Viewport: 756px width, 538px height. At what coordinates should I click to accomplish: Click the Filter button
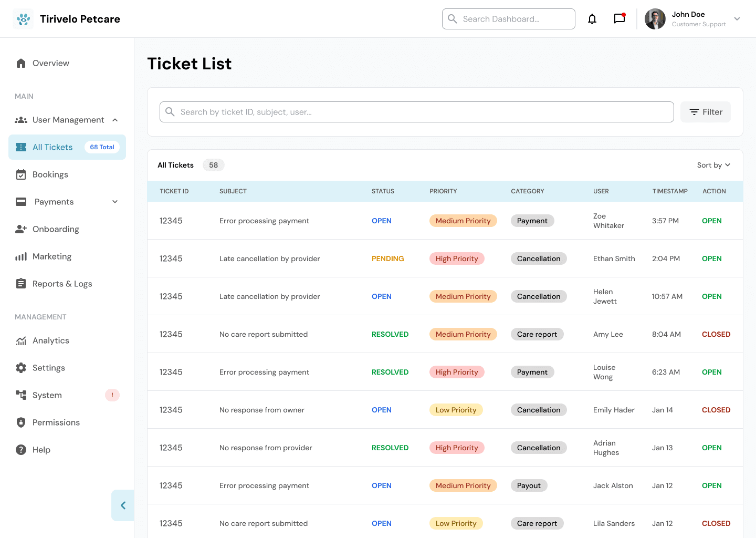pos(706,112)
